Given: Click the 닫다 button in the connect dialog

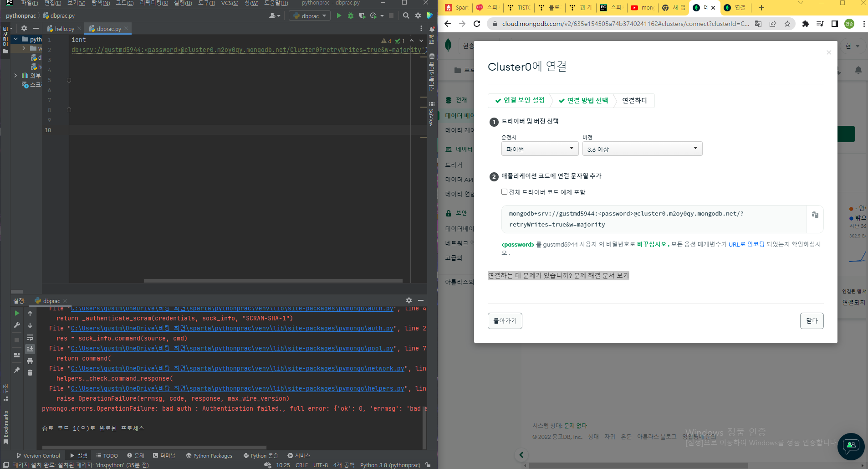Looking at the screenshot, I should pos(812,321).
